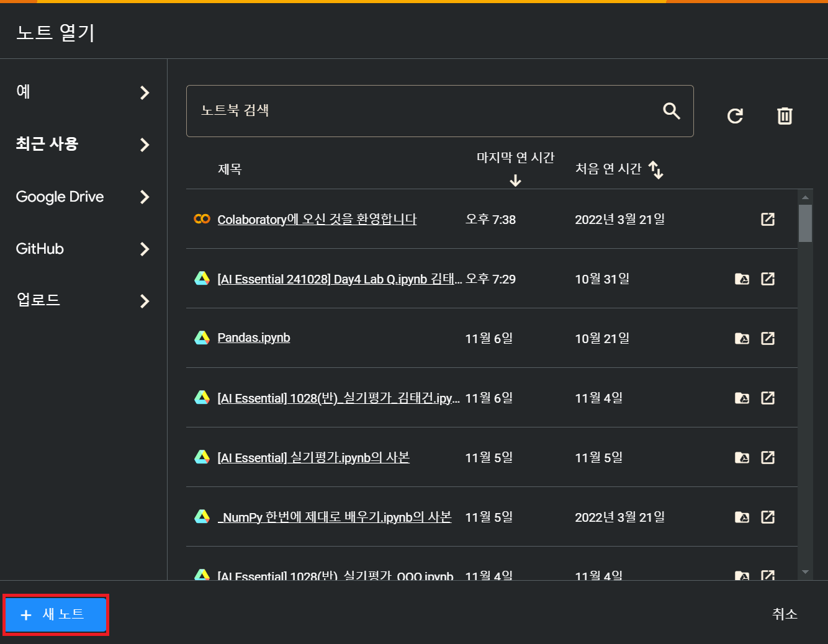Sort by 마지막 연 시간 arrow
The height and width of the screenshot is (644, 828).
point(515,181)
